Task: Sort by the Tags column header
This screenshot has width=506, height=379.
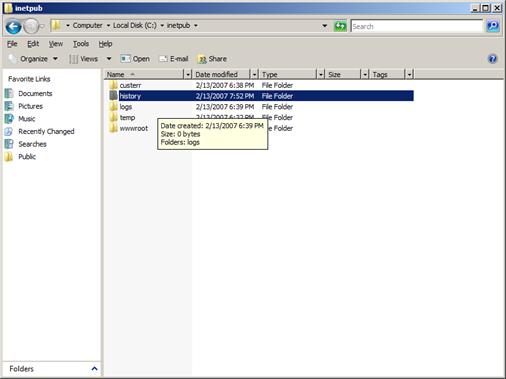Action: click(x=387, y=74)
